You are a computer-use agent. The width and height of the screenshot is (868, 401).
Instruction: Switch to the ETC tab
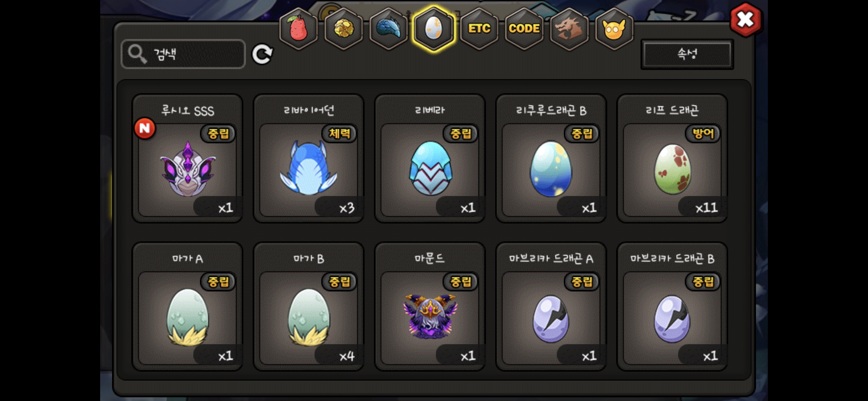click(479, 29)
